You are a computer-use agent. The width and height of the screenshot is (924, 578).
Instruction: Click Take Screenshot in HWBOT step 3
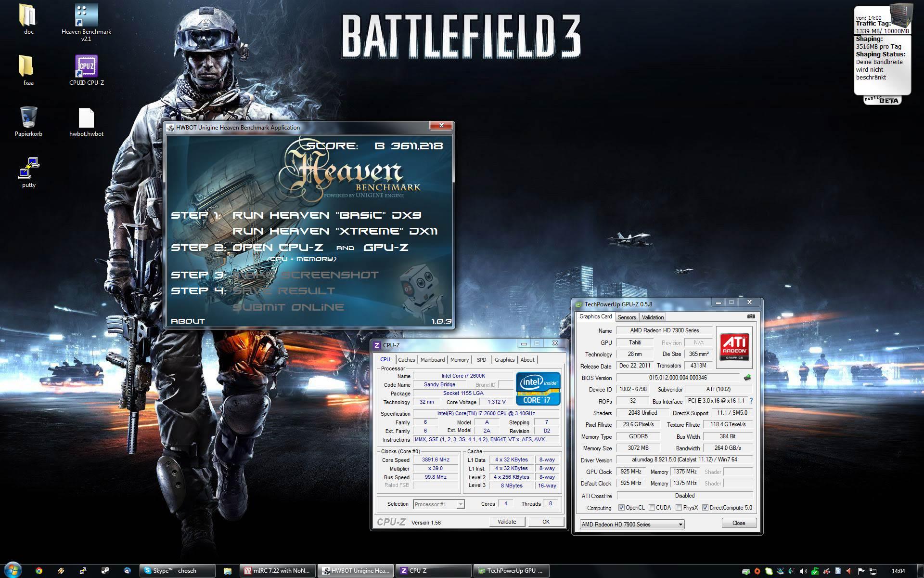pos(306,275)
